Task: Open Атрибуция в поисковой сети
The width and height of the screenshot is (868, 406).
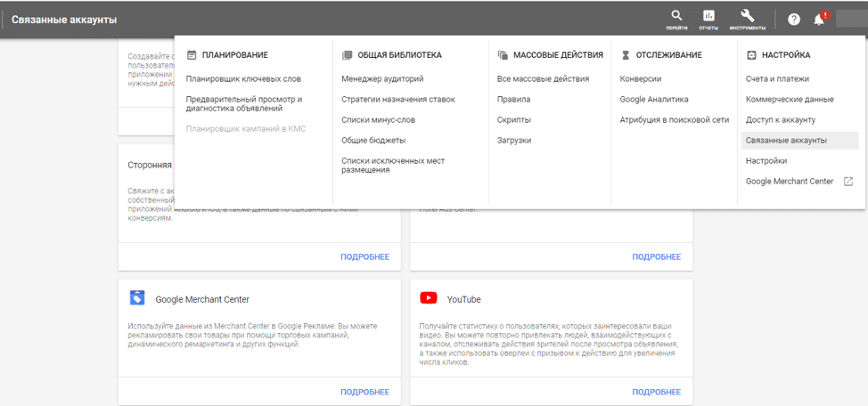Action: (675, 120)
